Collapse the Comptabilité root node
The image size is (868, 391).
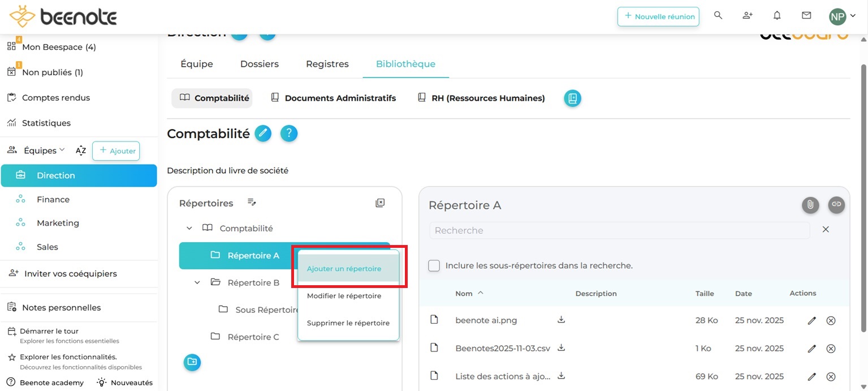[x=189, y=229]
